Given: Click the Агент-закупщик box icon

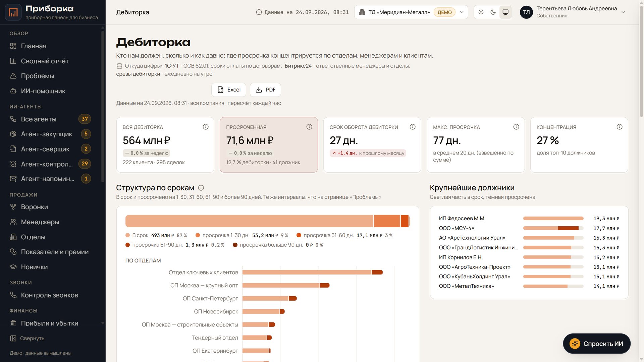Looking at the screenshot, I should point(13,134).
